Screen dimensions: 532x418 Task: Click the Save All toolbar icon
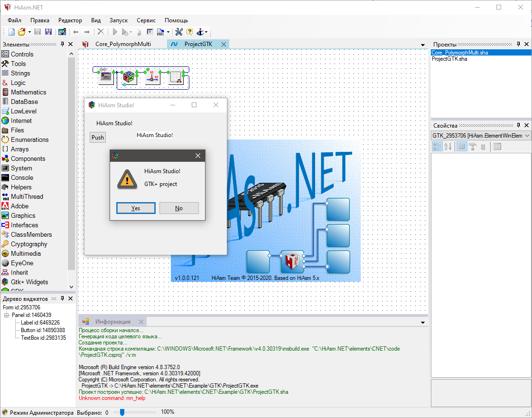[x=48, y=32]
